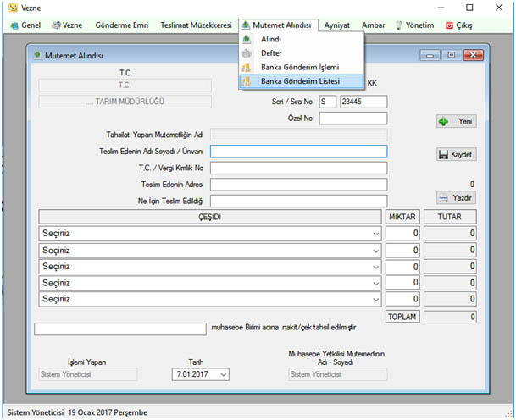Viewport: 516px width, 420px height.
Task: Focus the T.C. / Vergi Kimlik No field
Action: pos(298,168)
